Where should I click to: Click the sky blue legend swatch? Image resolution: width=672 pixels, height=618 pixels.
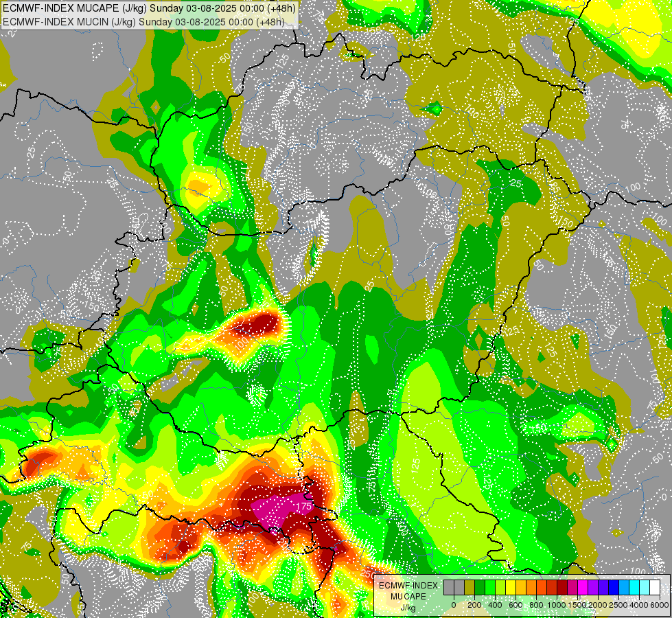point(625,587)
